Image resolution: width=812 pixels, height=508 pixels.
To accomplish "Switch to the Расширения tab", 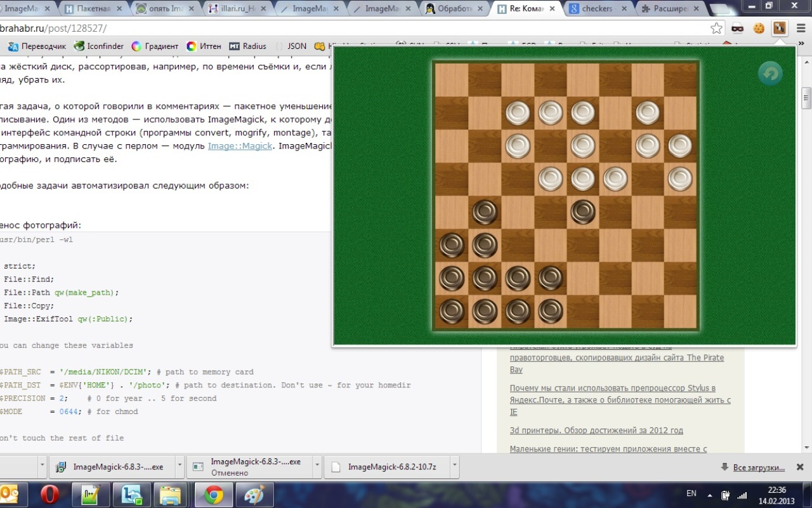I will [x=669, y=9].
